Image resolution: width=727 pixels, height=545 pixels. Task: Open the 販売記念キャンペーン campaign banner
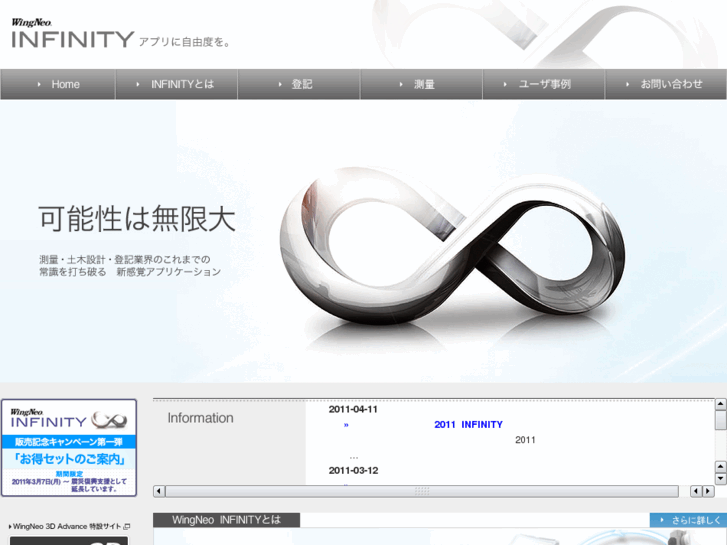69,448
